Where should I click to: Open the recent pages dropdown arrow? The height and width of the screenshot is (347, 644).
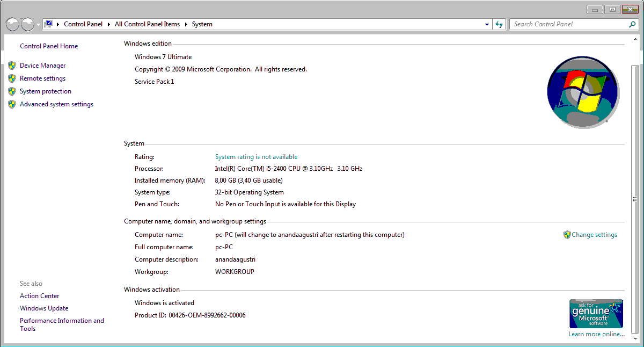click(38, 25)
